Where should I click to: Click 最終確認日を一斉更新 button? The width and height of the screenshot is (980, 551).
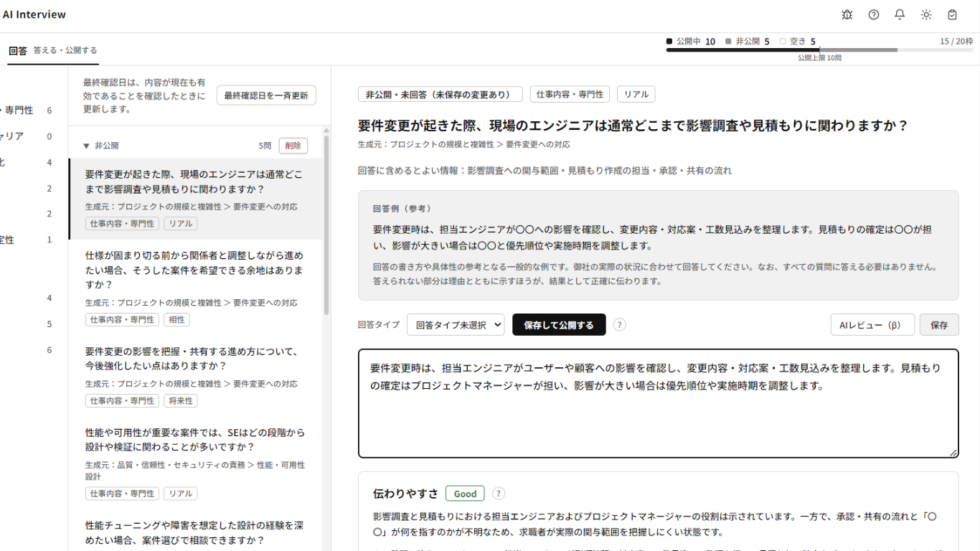(x=266, y=95)
